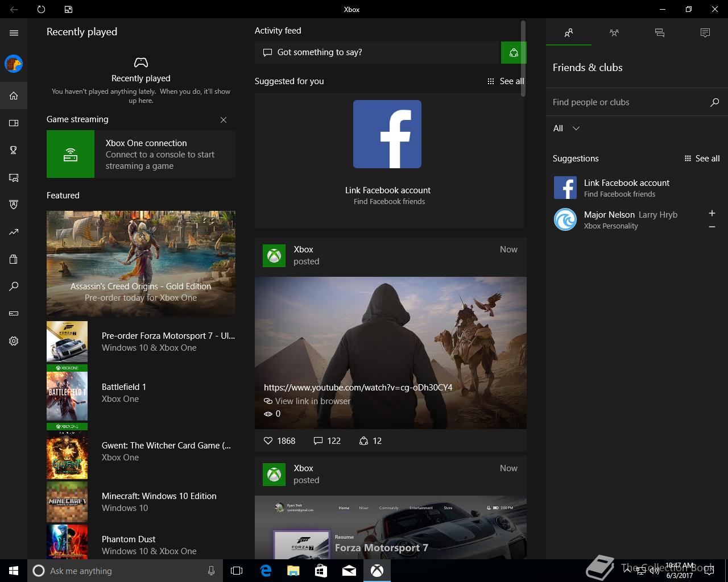Click the pop-out window icon in the title bar

pyautogui.click(x=68, y=9)
